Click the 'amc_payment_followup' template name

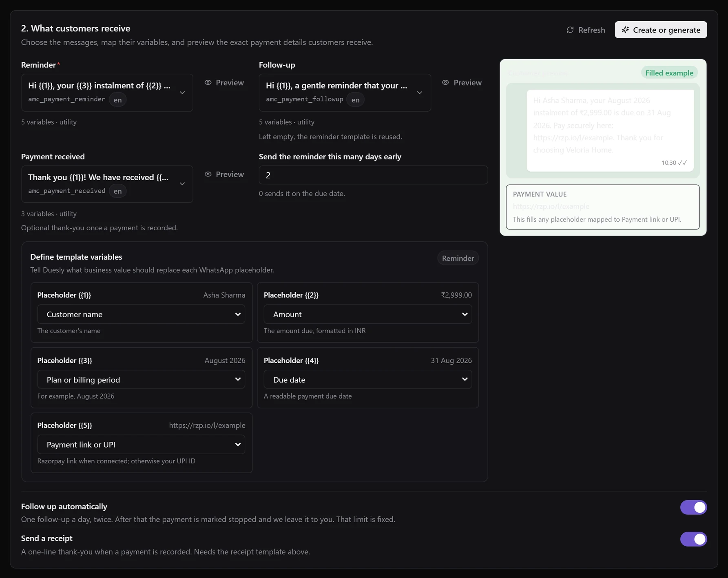coord(304,99)
